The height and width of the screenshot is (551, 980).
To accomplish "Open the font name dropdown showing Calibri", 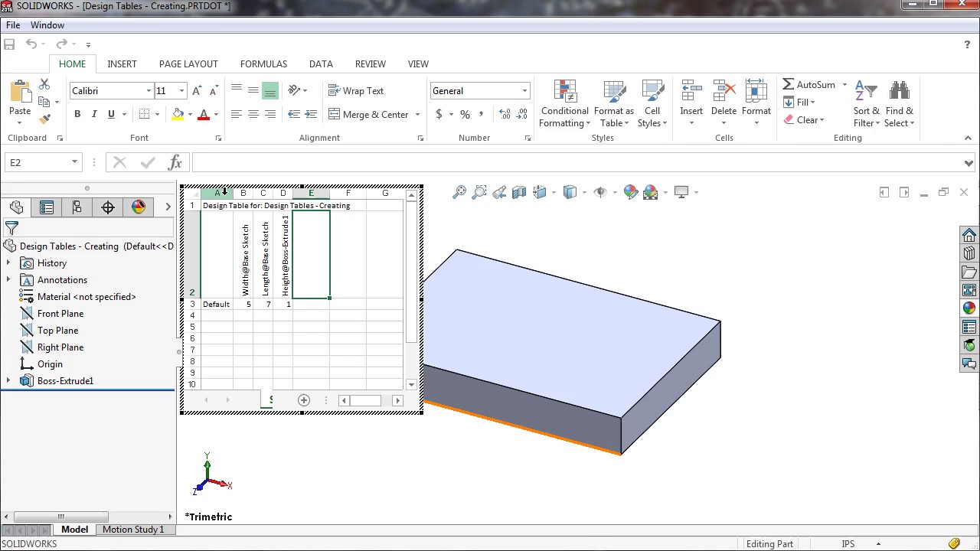I will pos(149,90).
